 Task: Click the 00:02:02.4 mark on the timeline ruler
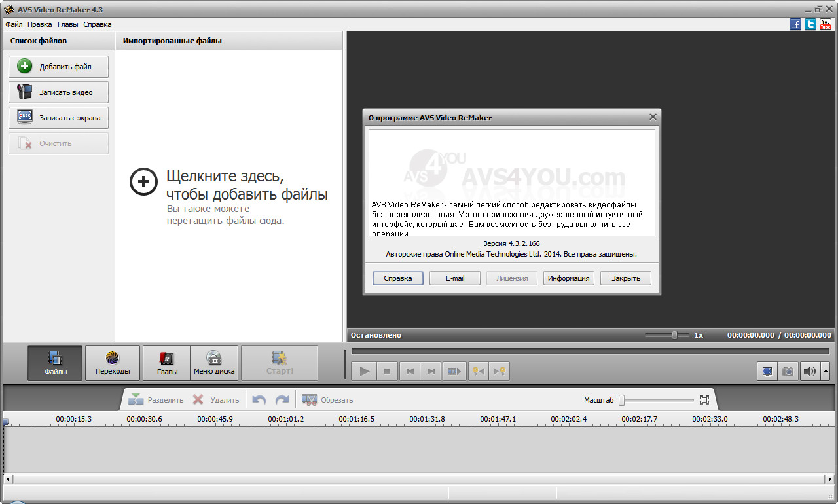pyautogui.click(x=569, y=419)
